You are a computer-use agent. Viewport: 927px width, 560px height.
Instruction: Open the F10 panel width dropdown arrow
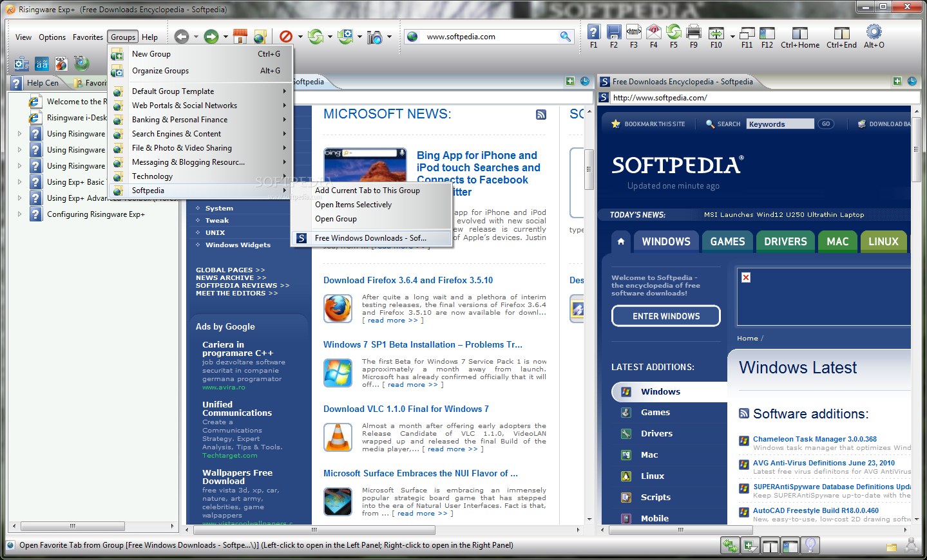point(732,37)
